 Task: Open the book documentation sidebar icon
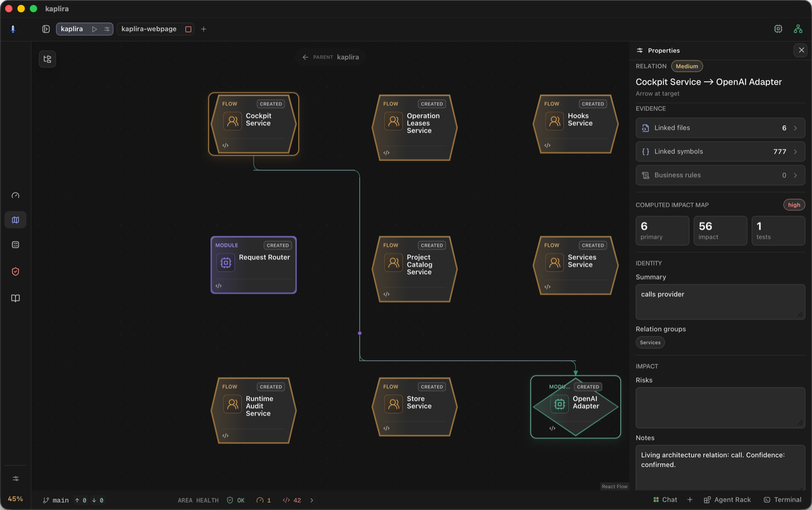pyautogui.click(x=16, y=298)
